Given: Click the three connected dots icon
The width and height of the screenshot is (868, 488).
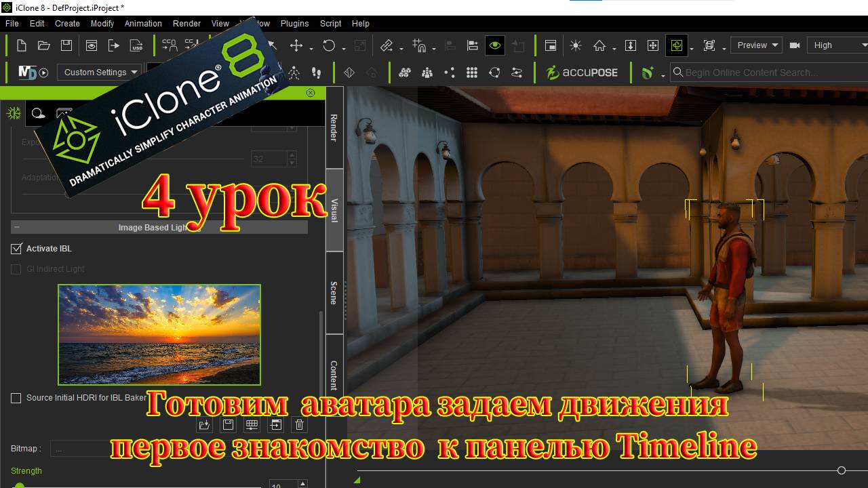Looking at the screenshot, I should coord(450,72).
